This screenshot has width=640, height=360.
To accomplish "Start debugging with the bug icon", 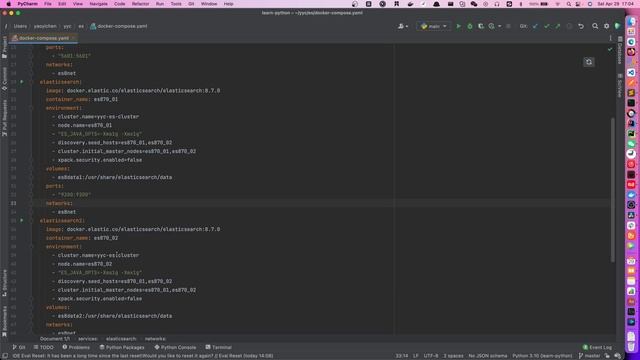I will click(x=470, y=26).
